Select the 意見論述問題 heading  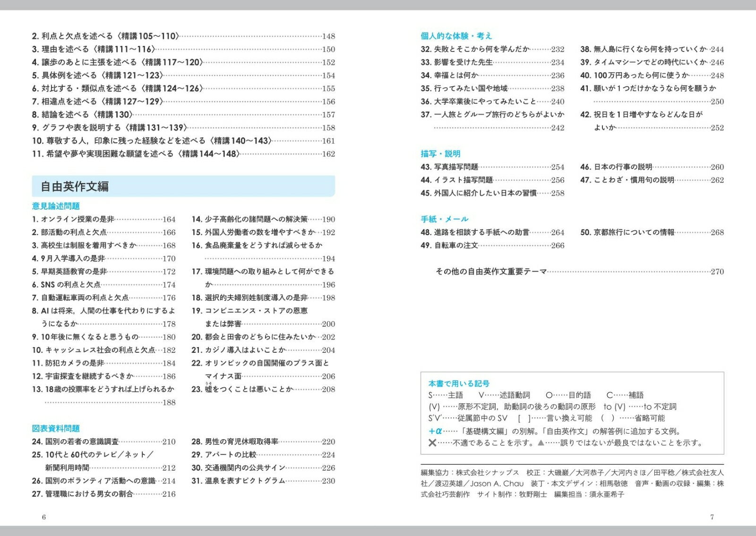[x=56, y=206]
